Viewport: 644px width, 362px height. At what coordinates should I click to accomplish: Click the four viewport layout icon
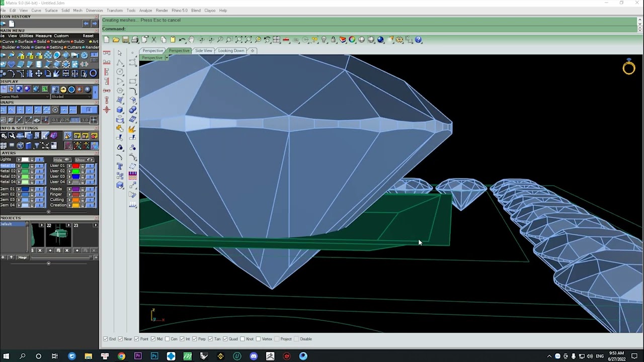click(276, 40)
